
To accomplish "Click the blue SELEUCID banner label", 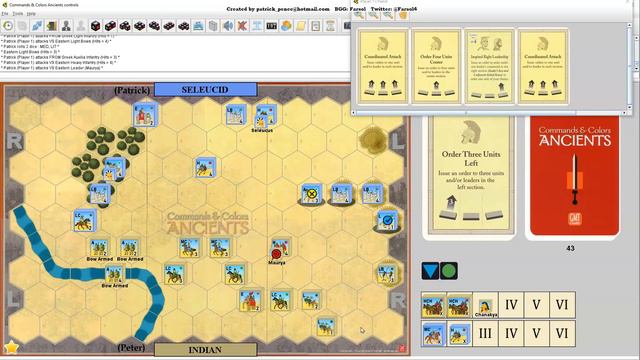I will [205, 89].
